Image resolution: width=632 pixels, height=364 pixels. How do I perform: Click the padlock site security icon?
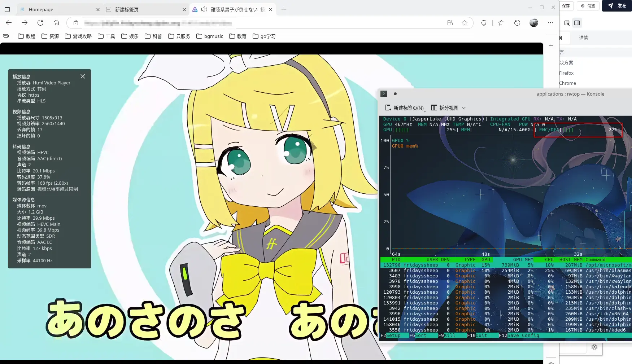click(x=75, y=22)
